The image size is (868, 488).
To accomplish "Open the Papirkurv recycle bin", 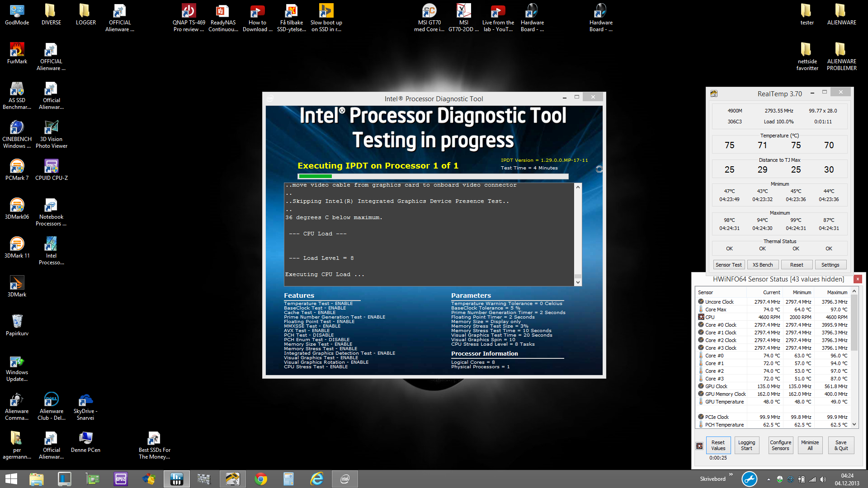I will pyautogui.click(x=17, y=325).
